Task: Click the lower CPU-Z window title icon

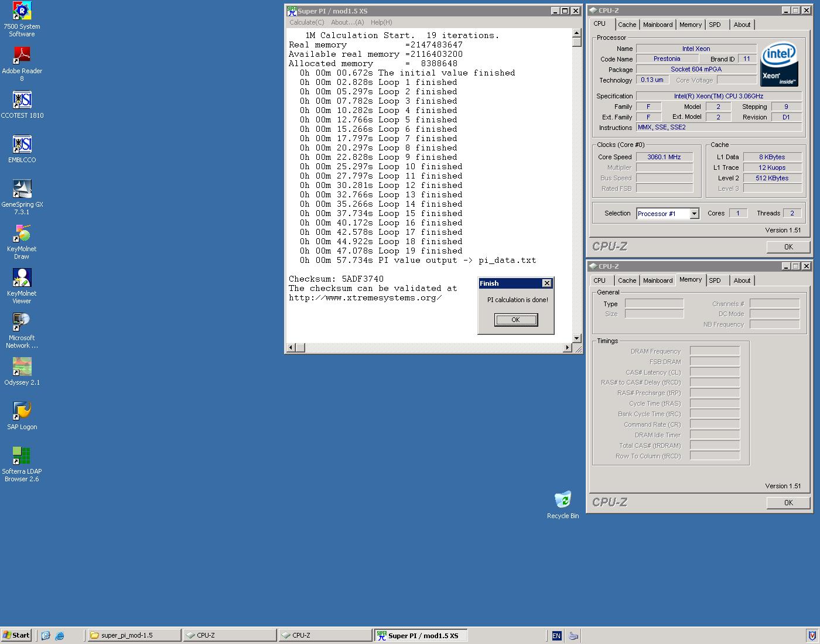Action: 593,266
